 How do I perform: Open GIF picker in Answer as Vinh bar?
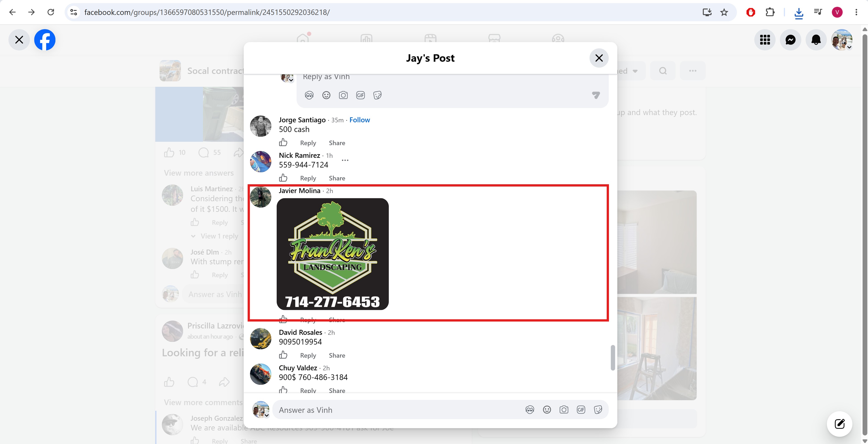coord(581,410)
